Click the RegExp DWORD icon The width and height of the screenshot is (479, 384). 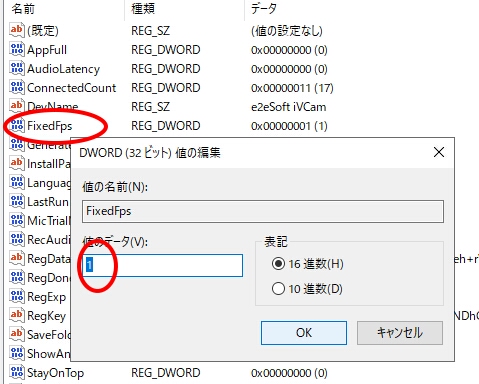click(x=17, y=296)
